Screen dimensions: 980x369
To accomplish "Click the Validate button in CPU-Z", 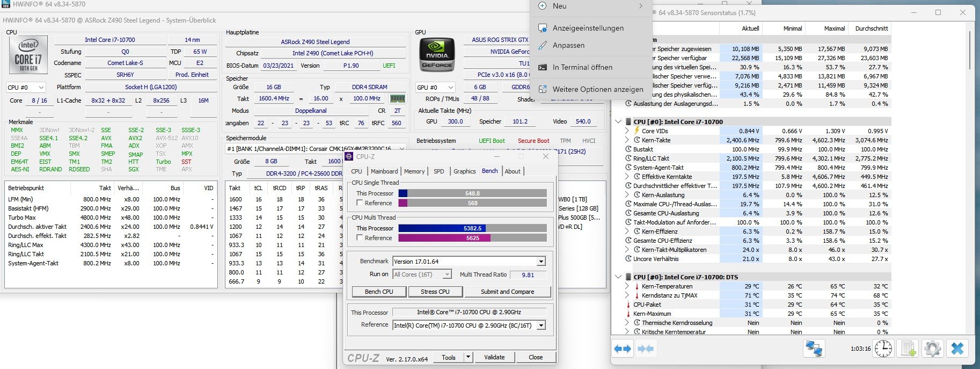I will click(x=494, y=357).
